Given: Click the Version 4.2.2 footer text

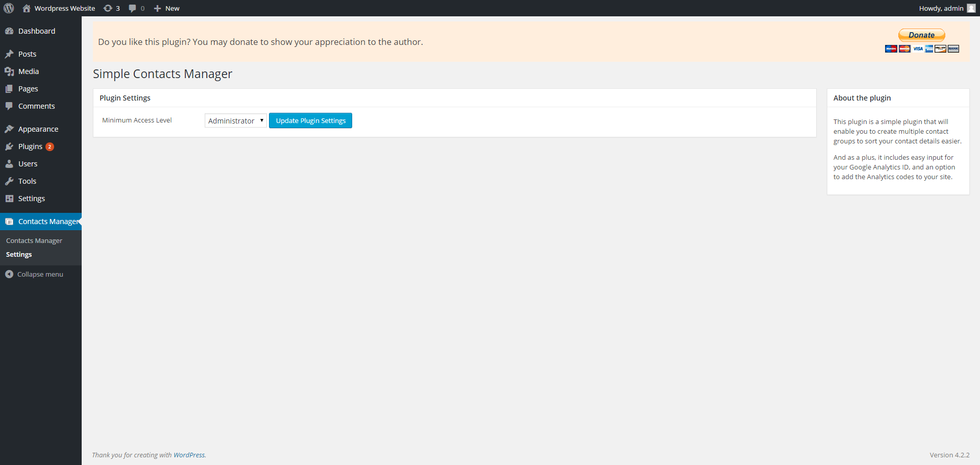Looking at the screenshot, I should (949, 455).
